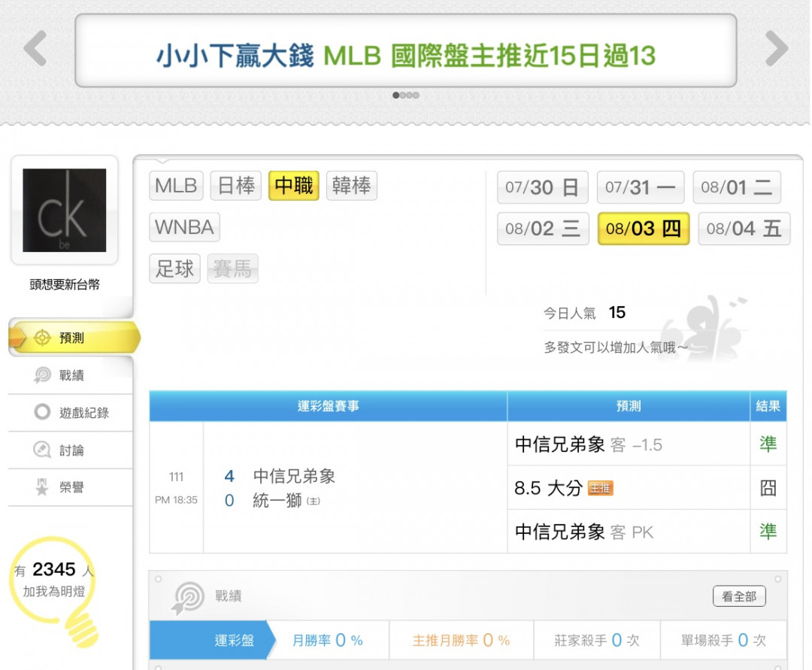Click the 預測 target icon in sidebar

click(x=42, y=338)
